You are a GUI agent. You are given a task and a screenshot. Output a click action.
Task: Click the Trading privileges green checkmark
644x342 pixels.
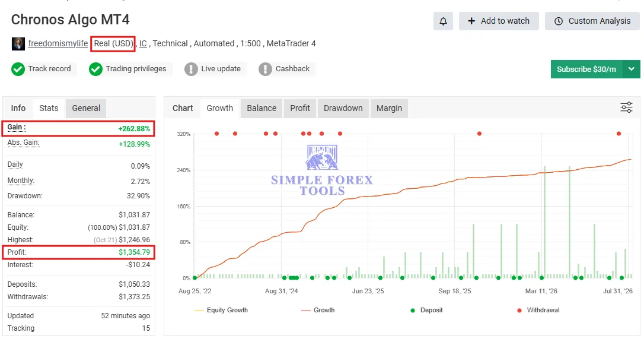[x=95, y=69]
